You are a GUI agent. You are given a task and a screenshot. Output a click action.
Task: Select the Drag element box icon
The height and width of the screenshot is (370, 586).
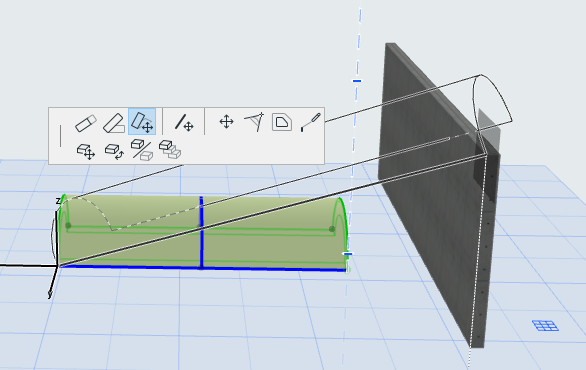coord(86,152)
